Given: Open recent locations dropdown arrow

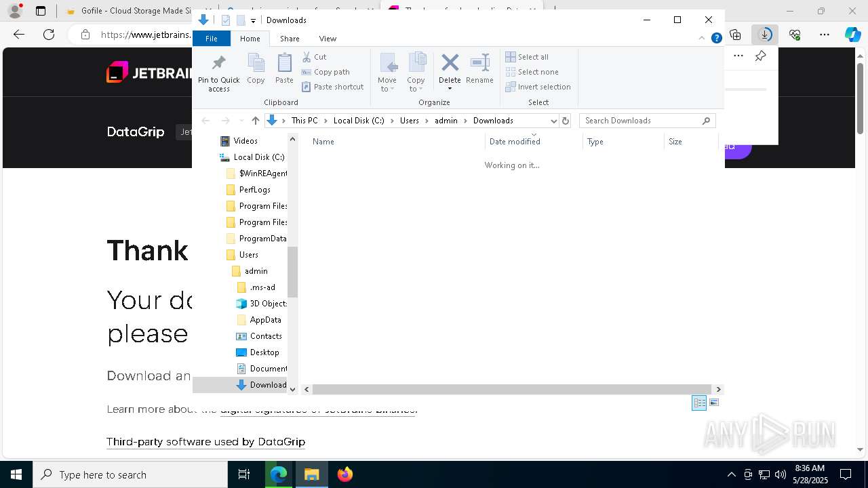Looking at the screenshot, I should (x=241, y=121).
